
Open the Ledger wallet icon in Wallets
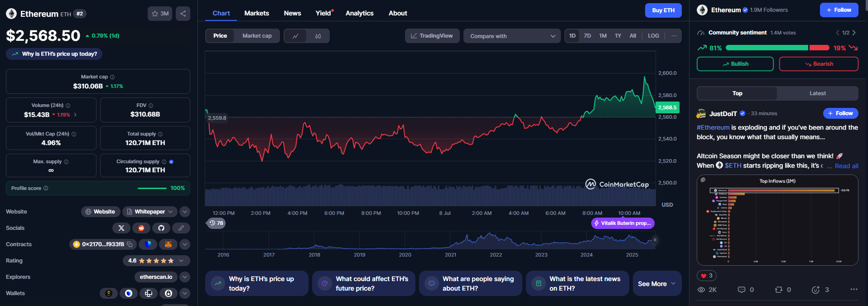coord(149,293)
